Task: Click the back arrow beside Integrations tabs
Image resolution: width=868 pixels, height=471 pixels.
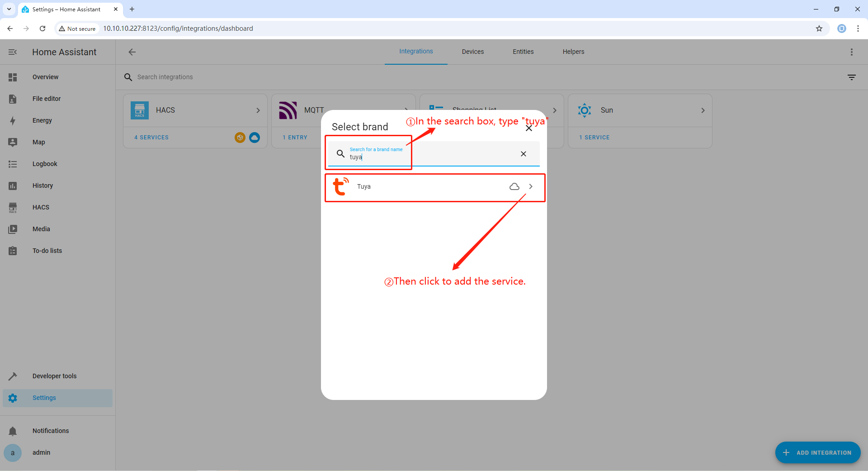Action: coord(132,52)
